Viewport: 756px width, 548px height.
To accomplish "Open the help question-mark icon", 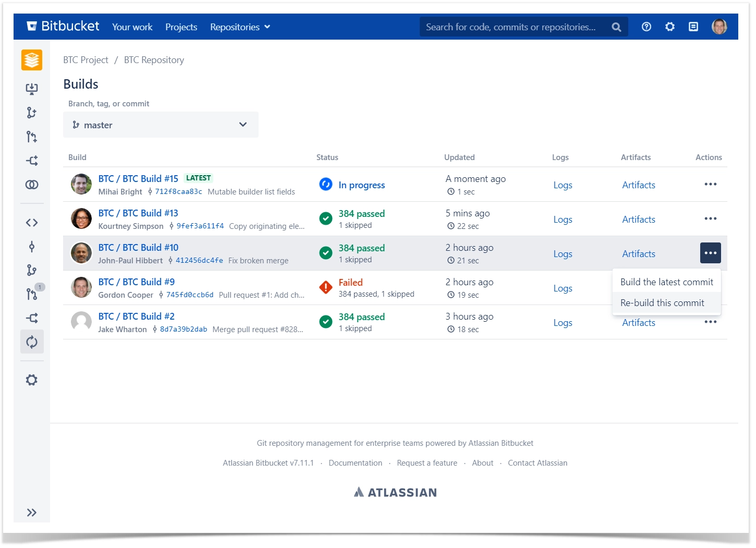I will pos(647,27).
